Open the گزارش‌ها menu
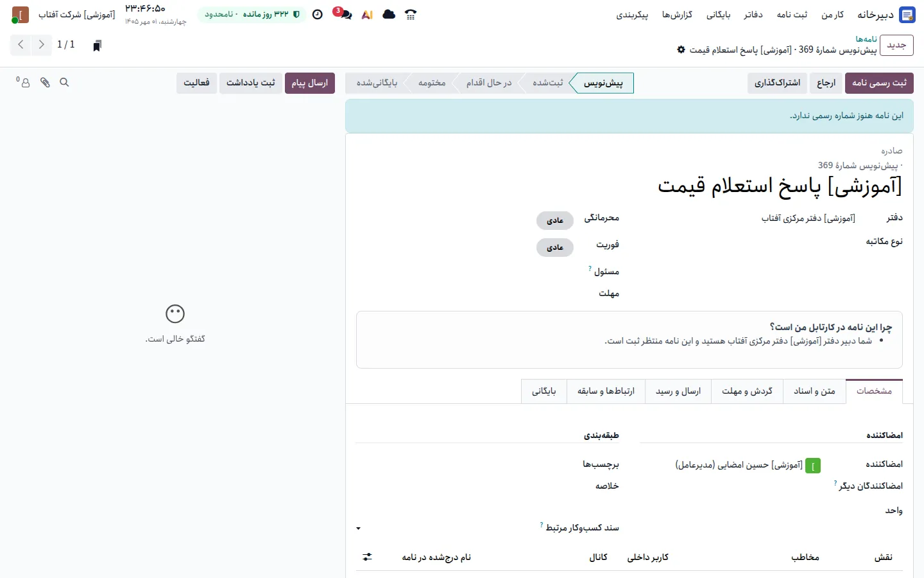The height and width of the screenshot is (578, 924). pos(678,14)
